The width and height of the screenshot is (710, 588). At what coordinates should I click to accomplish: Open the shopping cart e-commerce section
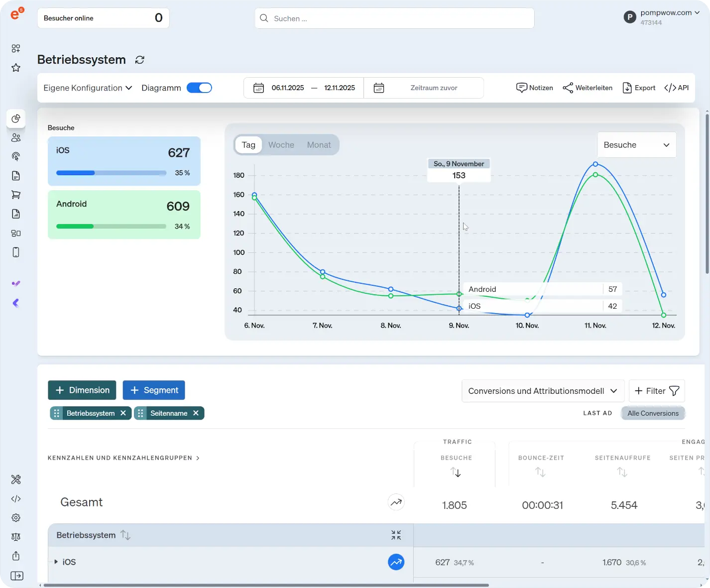[15, 194]
